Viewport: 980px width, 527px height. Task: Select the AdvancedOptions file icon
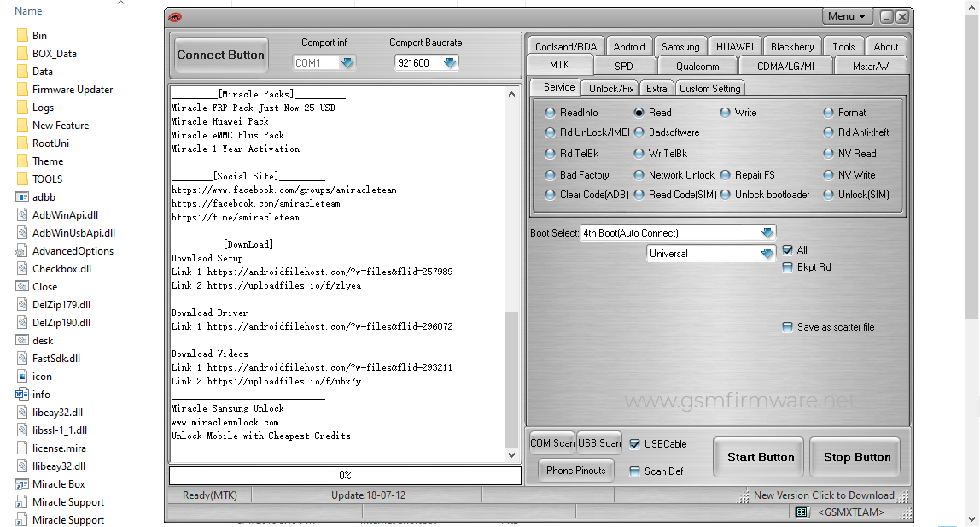tap(22, 250)
